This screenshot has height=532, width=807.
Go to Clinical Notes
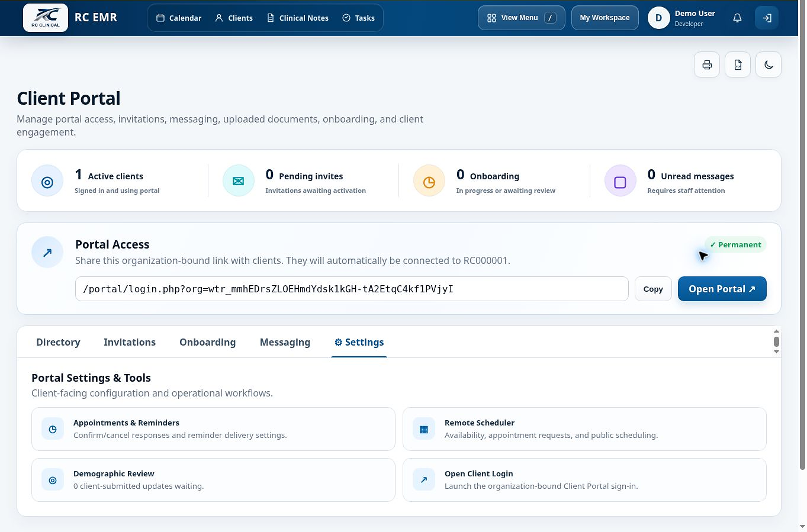tap(298, 18)
